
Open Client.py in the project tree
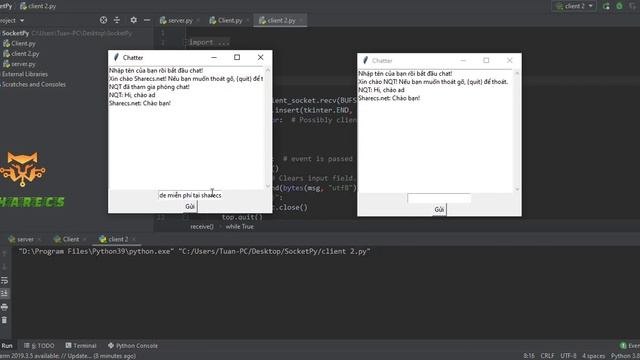tap(20, 43)
